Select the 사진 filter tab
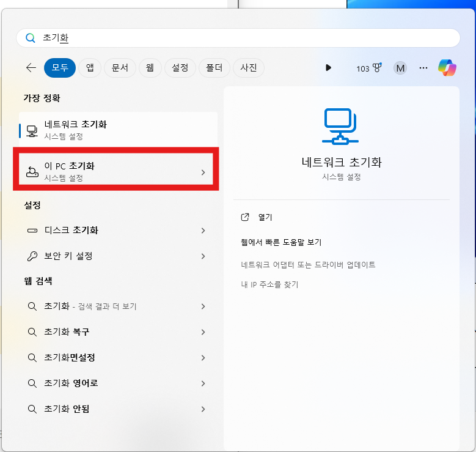The height and width of the screenshot is (452, 476). (x=249, y=67)
